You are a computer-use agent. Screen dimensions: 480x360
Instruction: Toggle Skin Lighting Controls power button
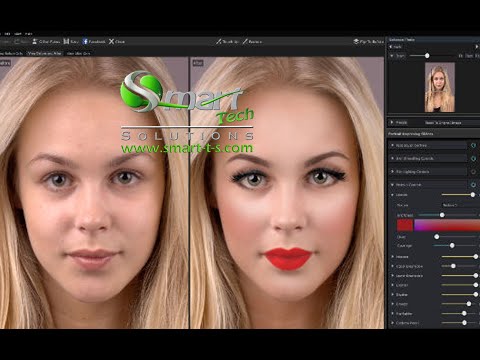(x=473, y=171)
